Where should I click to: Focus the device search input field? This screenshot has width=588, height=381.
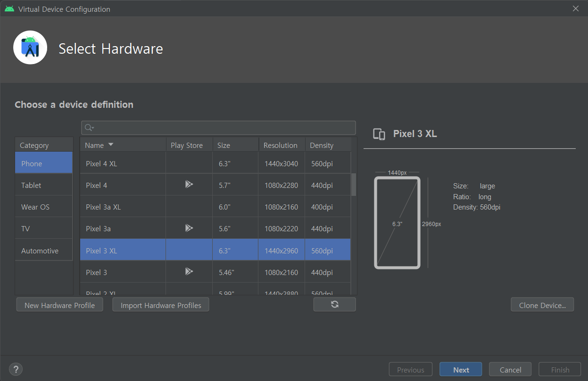coord(218,128)
